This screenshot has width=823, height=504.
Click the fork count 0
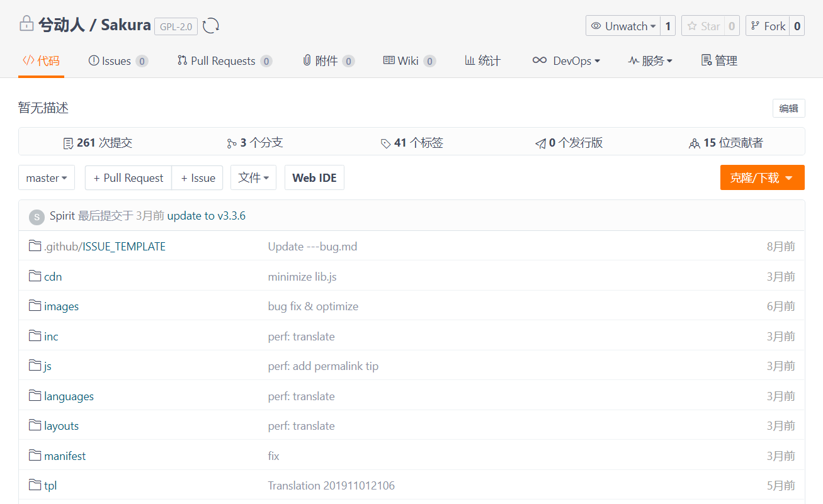click(797, 26)
